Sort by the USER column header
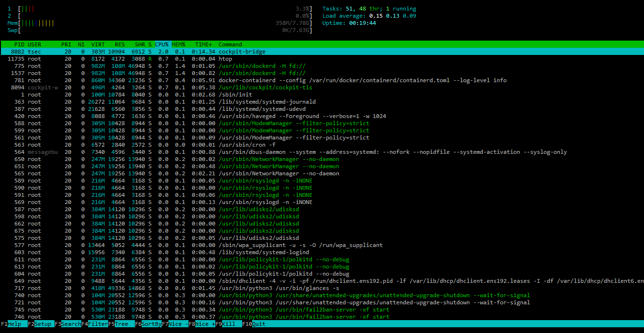The height and width of the screenshot is (333, 644). [x=34, y=44]
